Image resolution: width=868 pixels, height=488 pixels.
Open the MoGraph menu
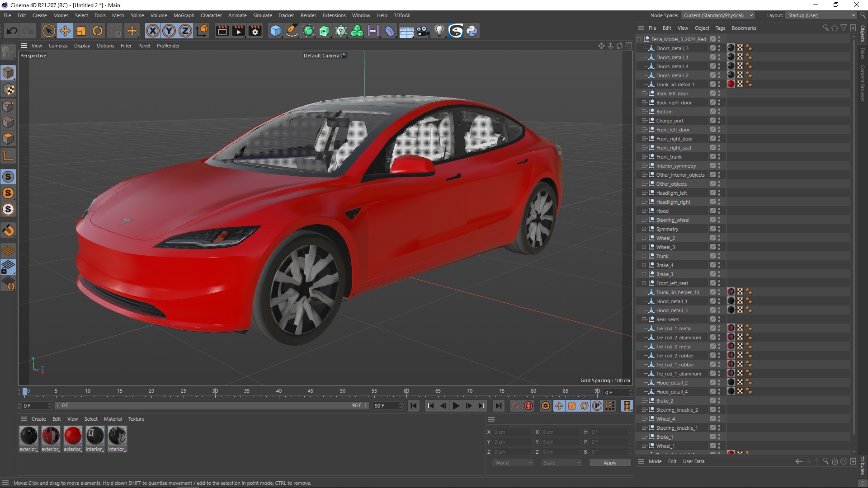184,15
